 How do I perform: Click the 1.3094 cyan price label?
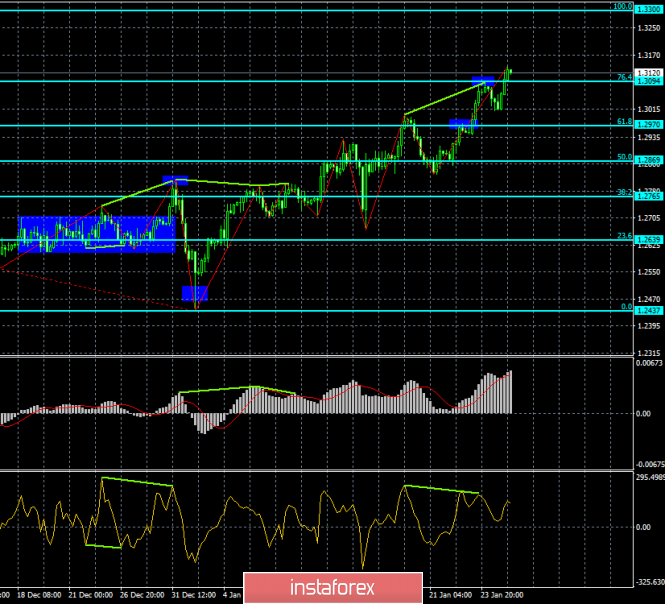click(x=649, y=81)
